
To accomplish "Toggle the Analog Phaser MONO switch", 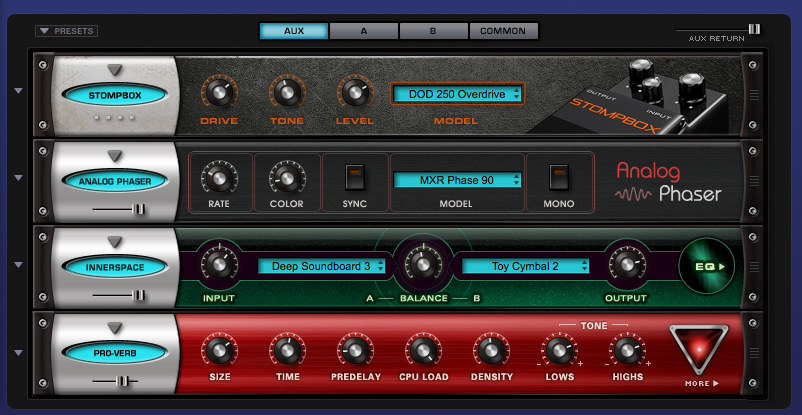I will tap(559, 177).
